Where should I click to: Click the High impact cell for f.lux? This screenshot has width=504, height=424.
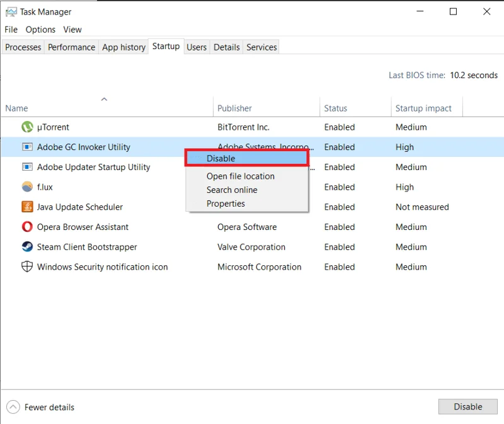pyautogui.click(x=404, y=187)
